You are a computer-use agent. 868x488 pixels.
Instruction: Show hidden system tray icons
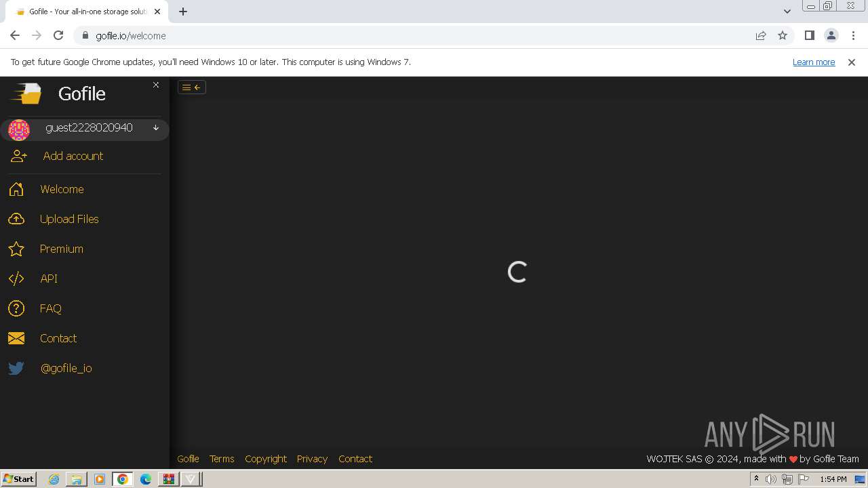pyautogui.click(x=756, y=479)
